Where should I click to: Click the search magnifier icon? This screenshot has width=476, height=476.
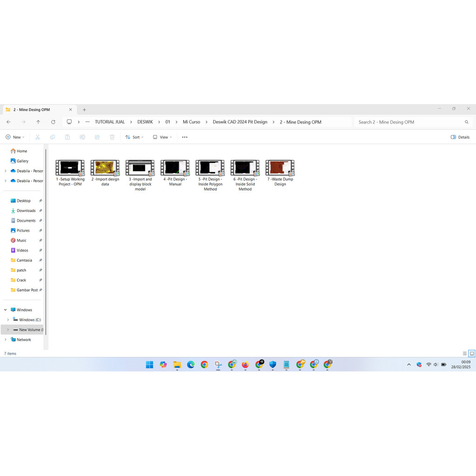coord(466,122)
